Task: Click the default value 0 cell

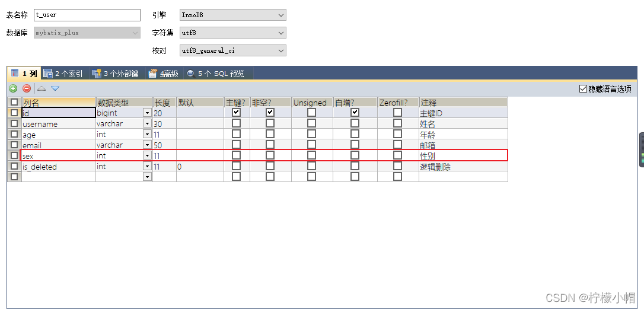Action: click(200, 166)
